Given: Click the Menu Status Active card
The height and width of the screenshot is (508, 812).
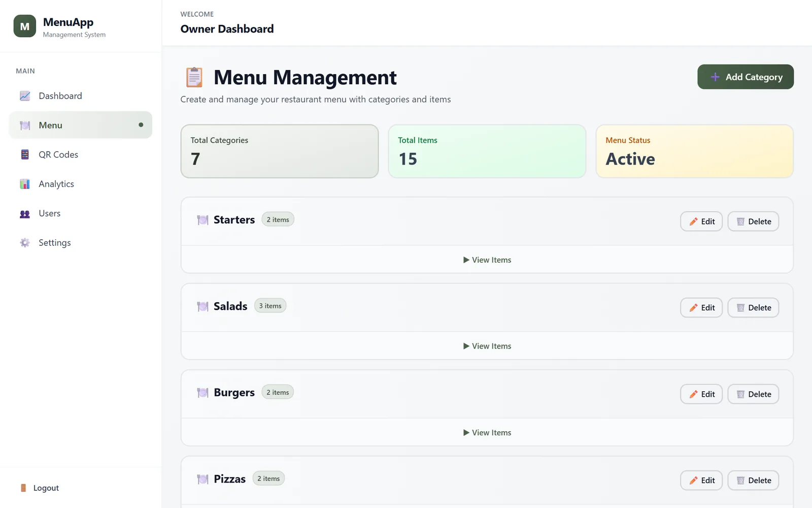Looking at the screenshot, I should pyautogui.click(x=695, y=151).
